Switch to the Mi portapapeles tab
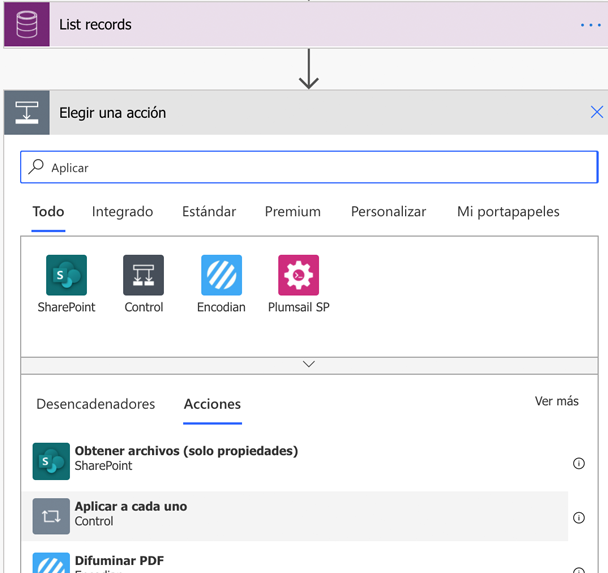Screen dimensions: 608x573 coord(508,212)
